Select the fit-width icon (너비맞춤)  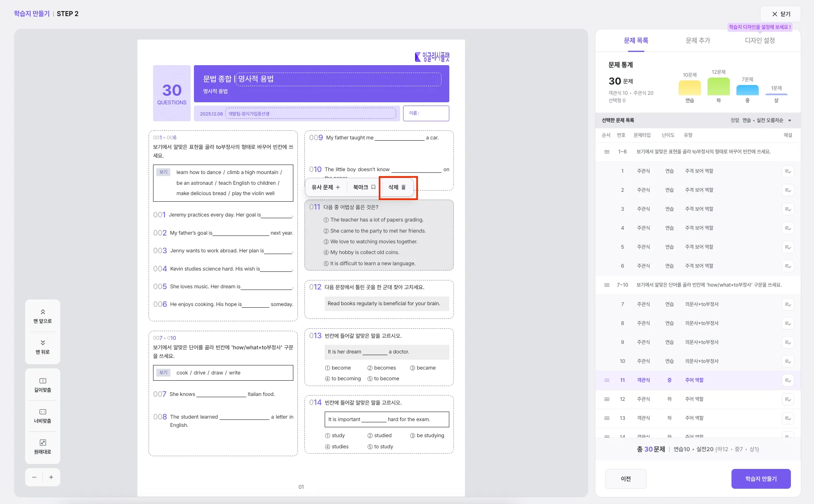(42, 412)
